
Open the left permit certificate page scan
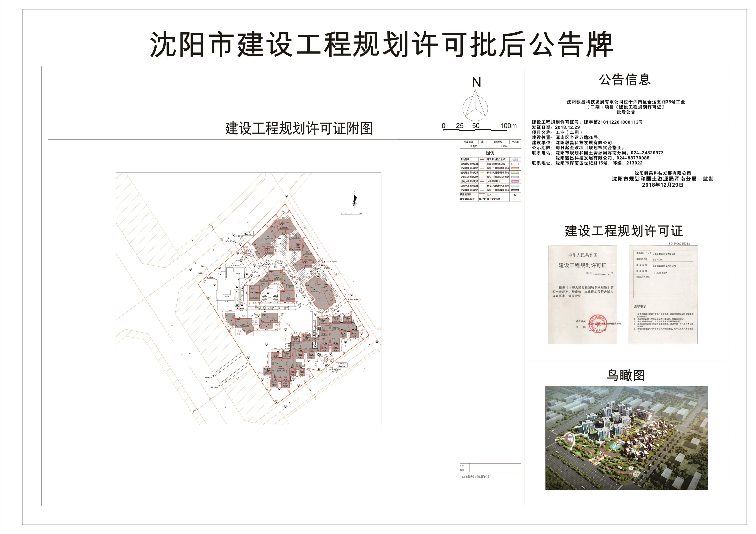point(582,295)
